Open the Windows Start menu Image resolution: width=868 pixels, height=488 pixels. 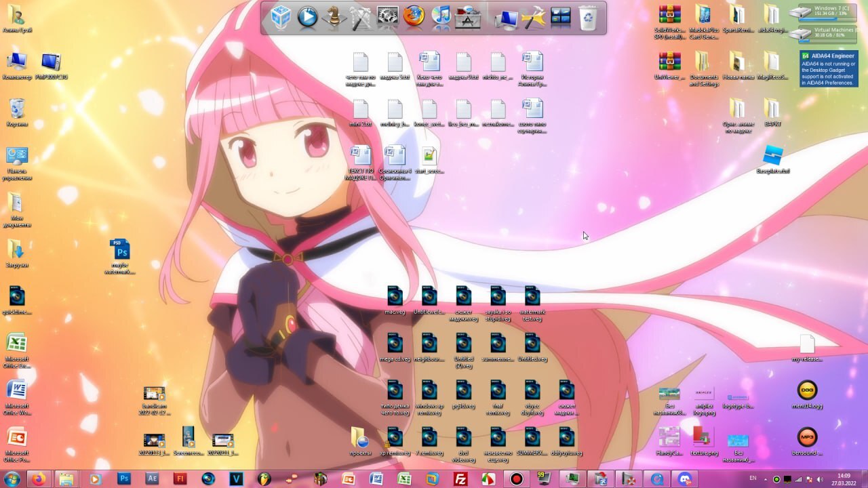12,479
